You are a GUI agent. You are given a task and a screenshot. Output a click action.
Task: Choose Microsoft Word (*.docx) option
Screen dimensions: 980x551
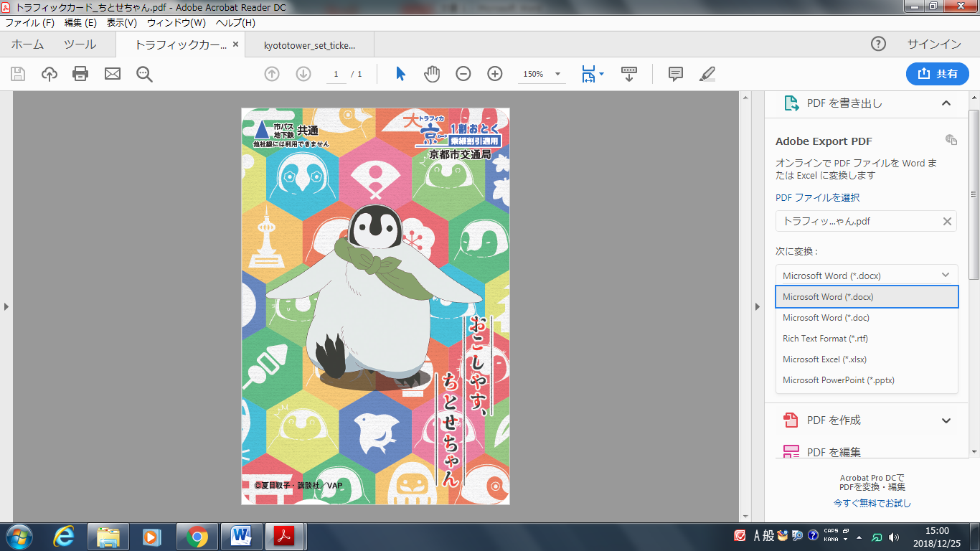(867, 297)
